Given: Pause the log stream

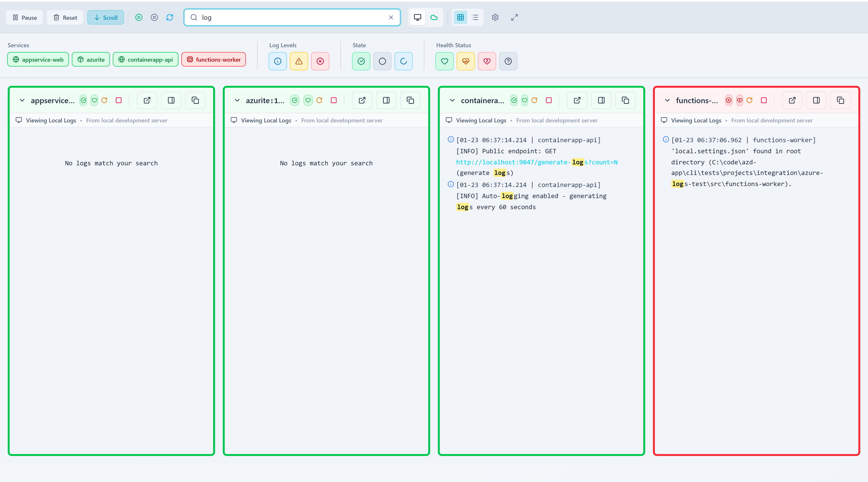Looking at the screenshot, I should tap(24, 17).
